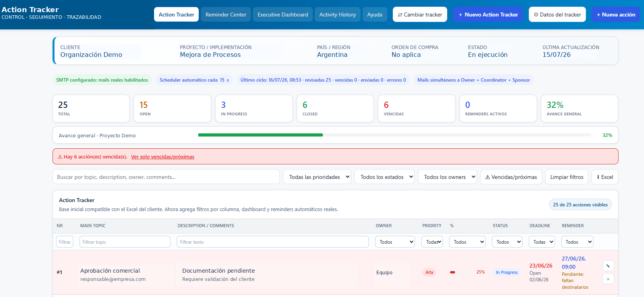Click the Mails simultáneos a Owner chip
Viewport: 644px width, 297px height.
coord(473,80)
